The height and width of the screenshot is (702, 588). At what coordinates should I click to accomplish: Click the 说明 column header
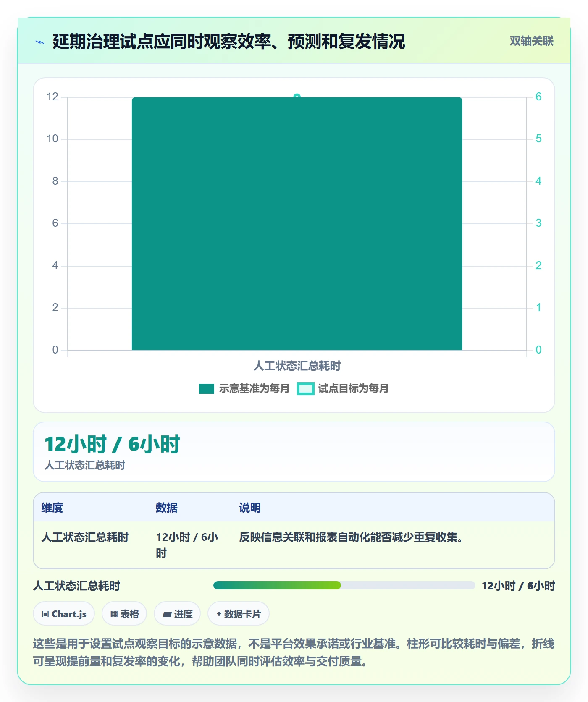pyautogui.click(x=250, y=508)
